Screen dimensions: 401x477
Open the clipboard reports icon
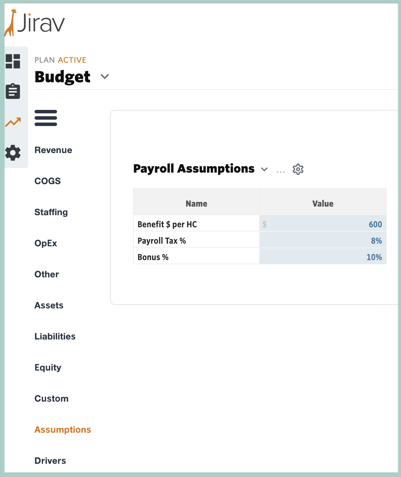coord(13,91)
